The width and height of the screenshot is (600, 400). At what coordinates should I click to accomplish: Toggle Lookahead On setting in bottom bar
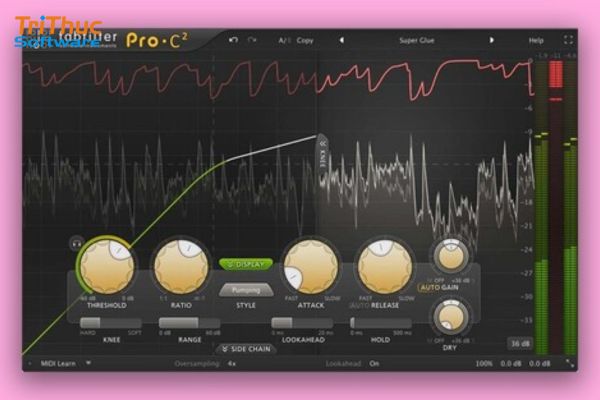tap(374, 364)
